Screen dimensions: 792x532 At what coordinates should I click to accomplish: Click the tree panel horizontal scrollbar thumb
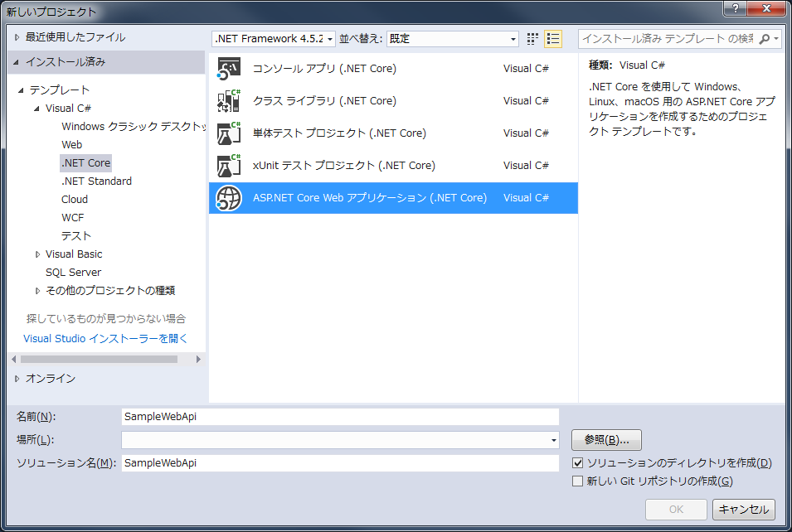click(x=99, y=360)
